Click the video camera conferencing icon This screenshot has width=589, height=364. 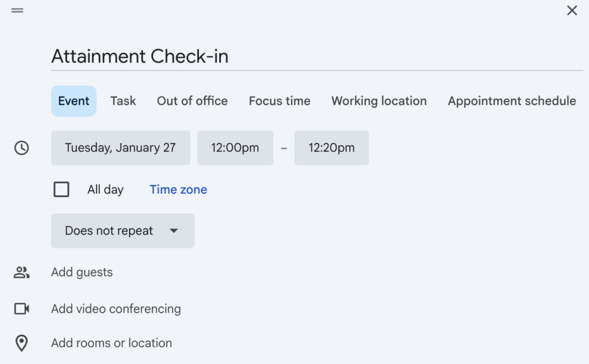click(x=22, y=309)
